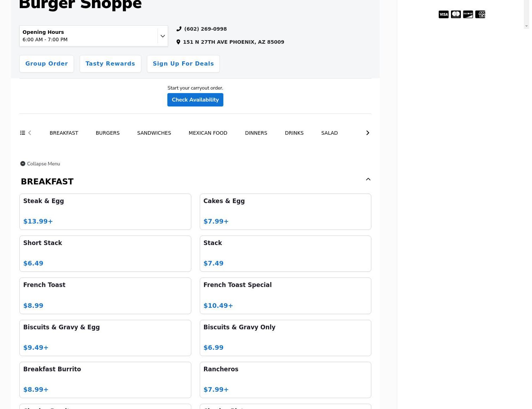Open the Short Stack menu item

105,254
